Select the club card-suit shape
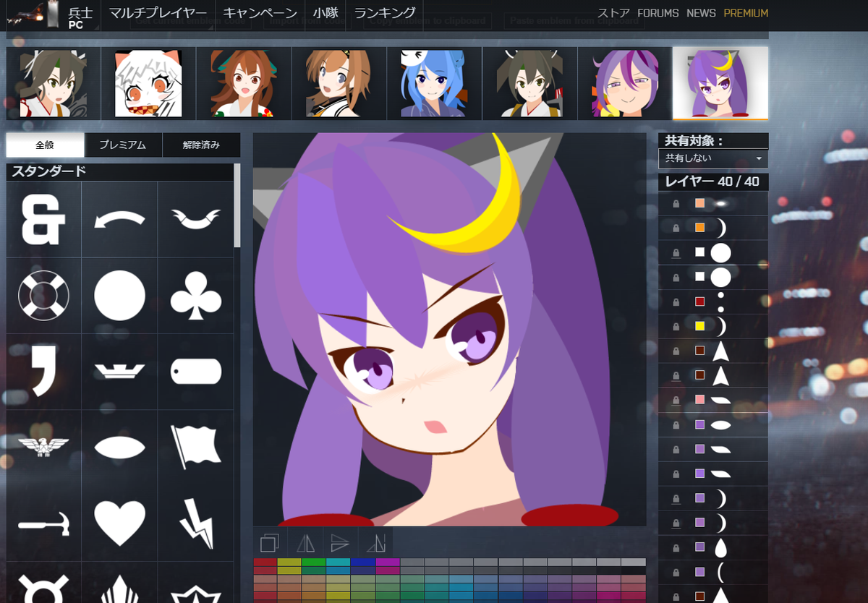 click(195, 296)
